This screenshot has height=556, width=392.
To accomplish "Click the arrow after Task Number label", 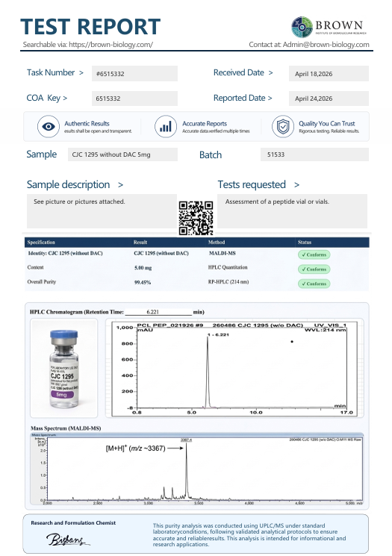I will click(81, 73).
